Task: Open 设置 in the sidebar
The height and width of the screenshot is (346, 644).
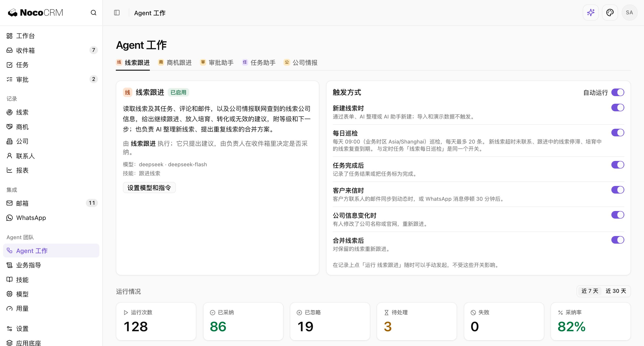Action: [x=51, y=329]
